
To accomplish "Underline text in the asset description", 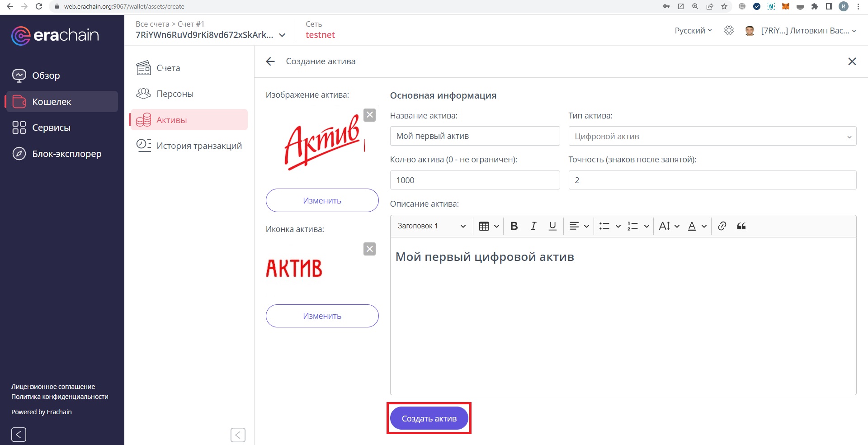I will (x=552, y=226).
